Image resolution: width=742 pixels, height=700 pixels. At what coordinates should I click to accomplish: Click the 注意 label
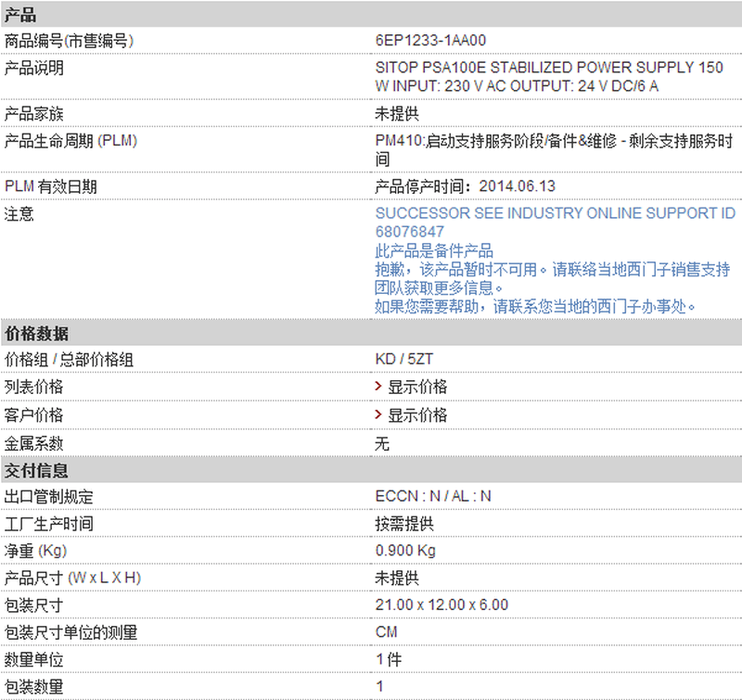tap(19, 214)
